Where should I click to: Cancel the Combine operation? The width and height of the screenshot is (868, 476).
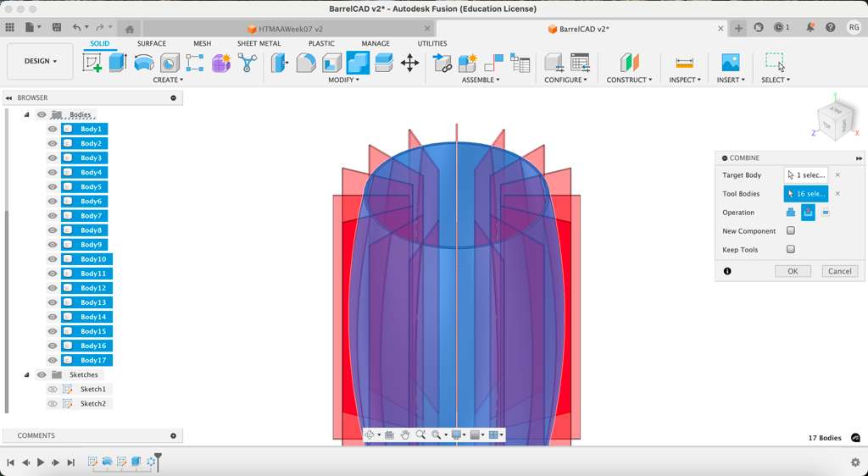pyautogui.click(x=839, y=271)
